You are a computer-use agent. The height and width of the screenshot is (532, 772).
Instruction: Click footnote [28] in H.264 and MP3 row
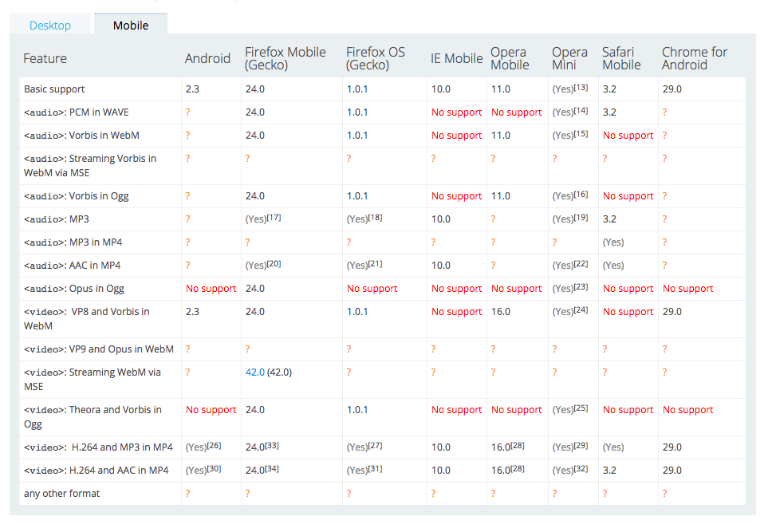click(518, 445)
